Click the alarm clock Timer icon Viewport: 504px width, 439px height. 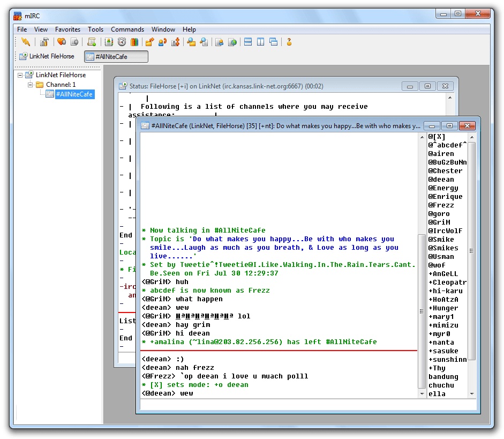[x=122, y=42]
